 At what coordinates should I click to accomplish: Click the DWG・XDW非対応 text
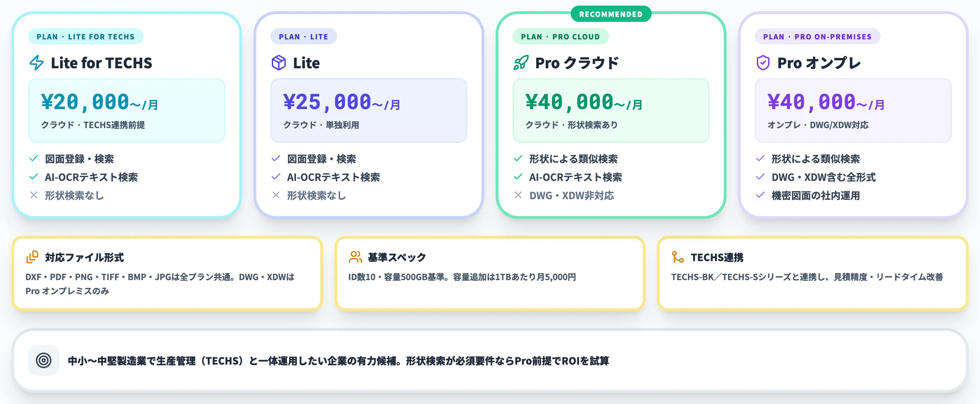coord(571,196)
